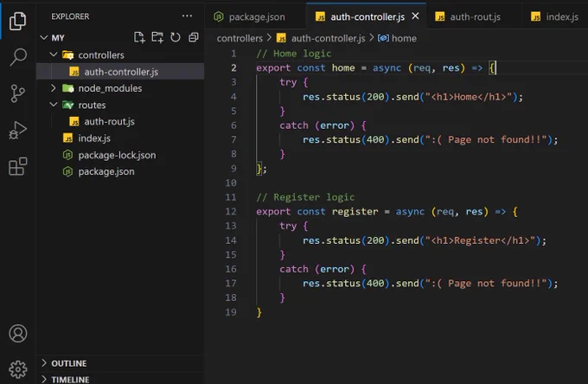Click the '// Register logic' comment
Viewport: 588px width, 384px height.
[305, 197]
